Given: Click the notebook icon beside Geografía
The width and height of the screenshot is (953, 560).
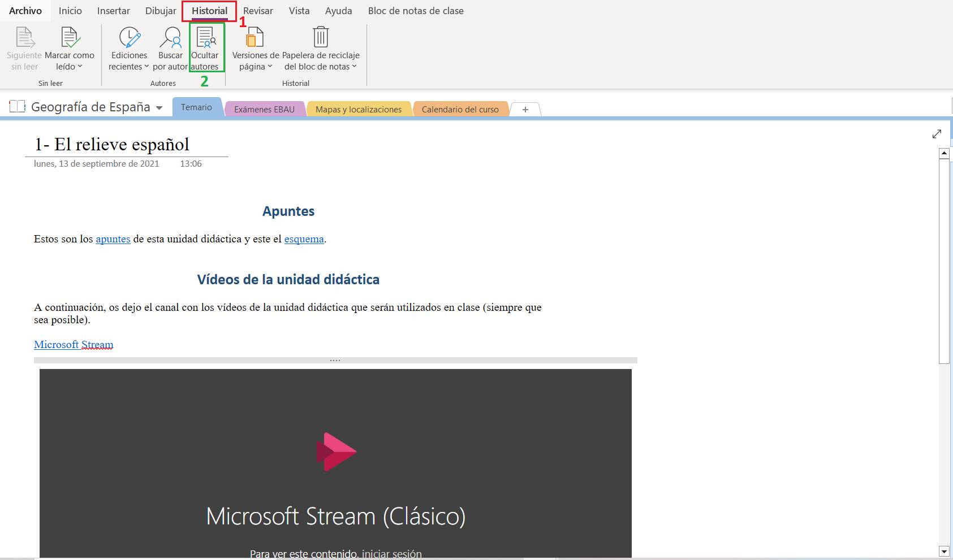Looking at the screenshot, I should [x=18, y=106].
